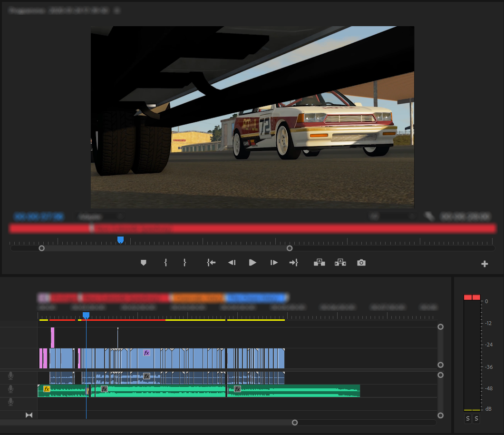Step forward one frame
The height and width of the screenshot is (435, 504).
click(x=274, y=263)
